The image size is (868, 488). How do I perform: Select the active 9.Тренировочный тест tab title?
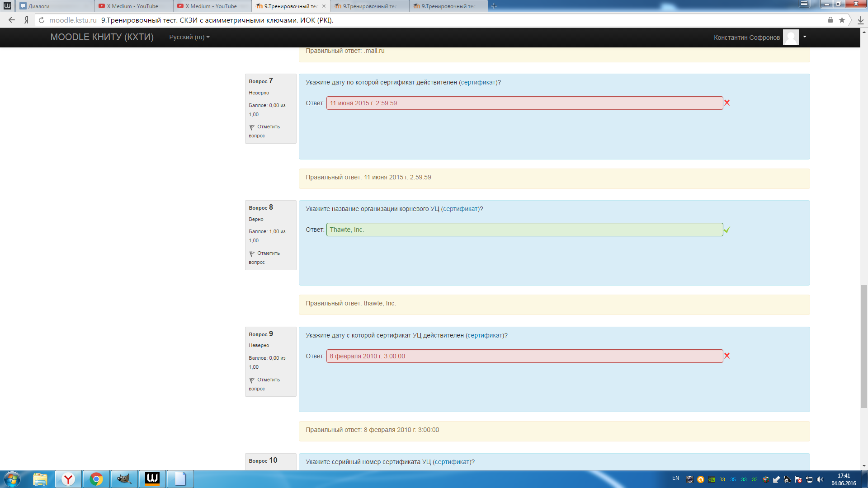291,6
